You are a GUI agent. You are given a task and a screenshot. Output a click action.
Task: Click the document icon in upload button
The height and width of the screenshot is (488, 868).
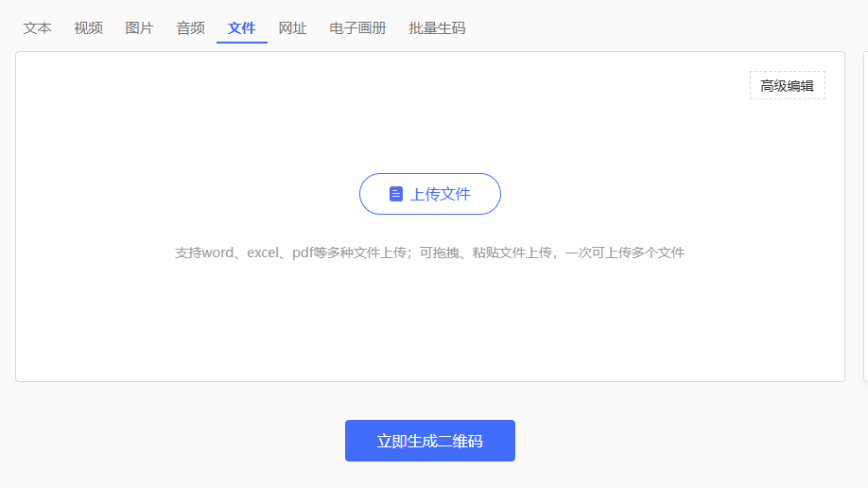[x=396, y=194]
